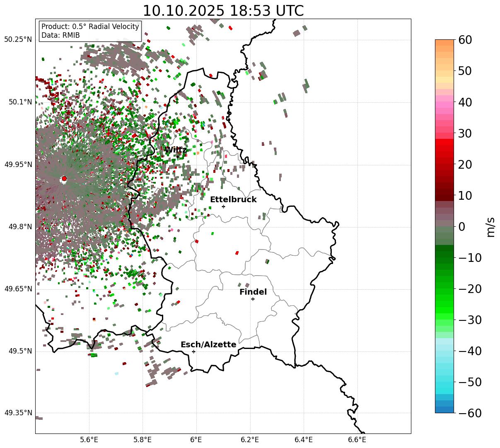Click the 49.35°N latitude tick label
500x448 pixels.
(18, 413)
